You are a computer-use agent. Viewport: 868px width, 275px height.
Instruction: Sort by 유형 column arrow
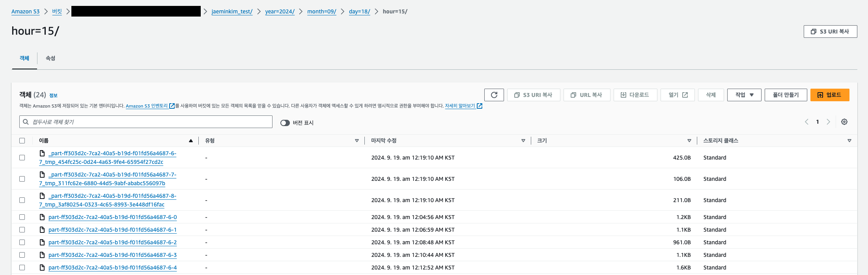point(357,141)
